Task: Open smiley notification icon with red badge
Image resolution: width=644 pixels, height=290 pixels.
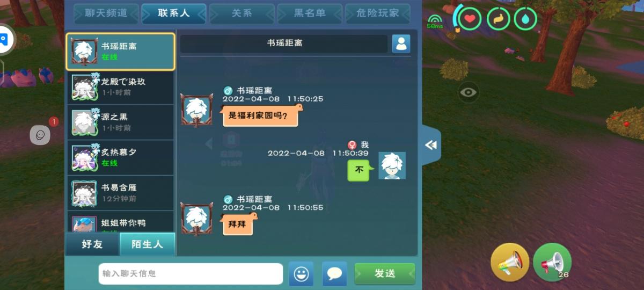Action: tap(40, 135)
